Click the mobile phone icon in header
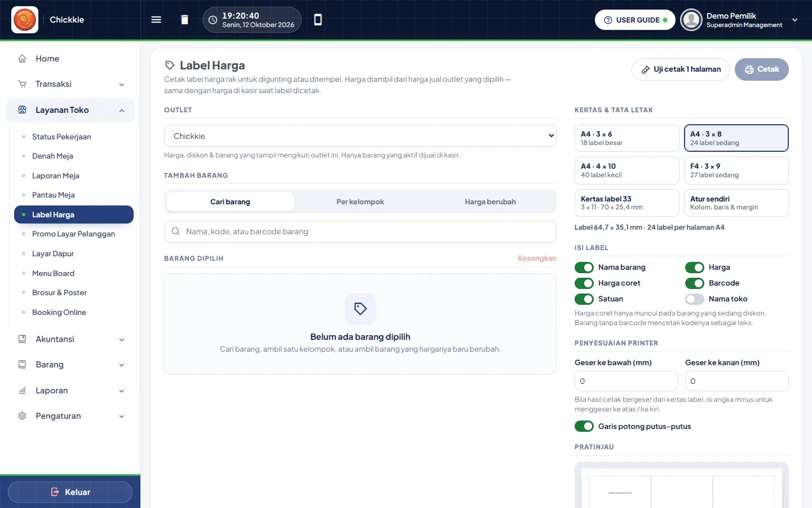812x508 pixels. [x=318, y=20]
